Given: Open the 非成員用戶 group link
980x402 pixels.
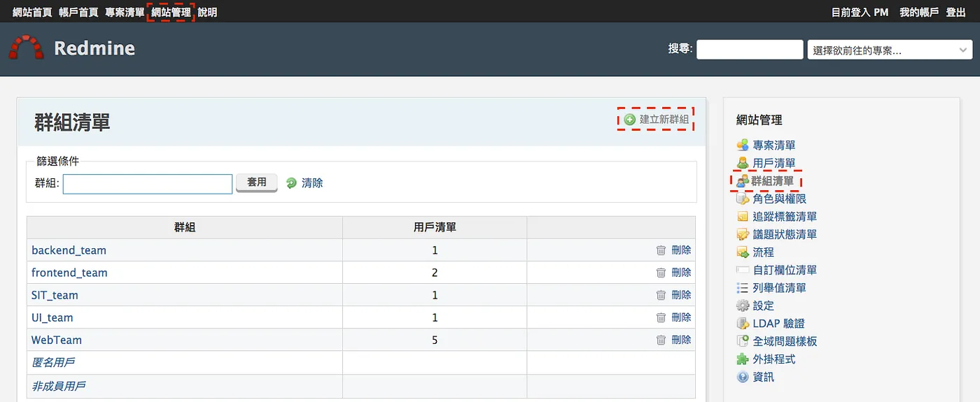Looking at the screenshot, I should pos(59,385).
